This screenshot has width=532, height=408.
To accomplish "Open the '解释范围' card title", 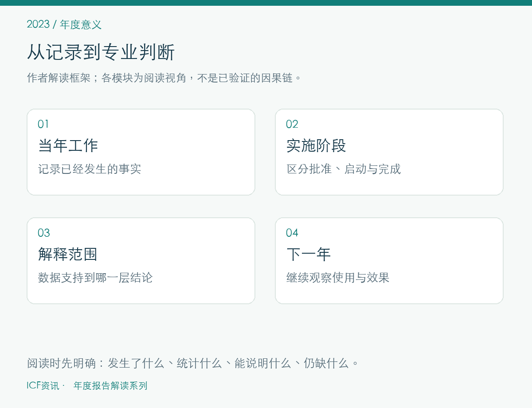I will 68,254.
